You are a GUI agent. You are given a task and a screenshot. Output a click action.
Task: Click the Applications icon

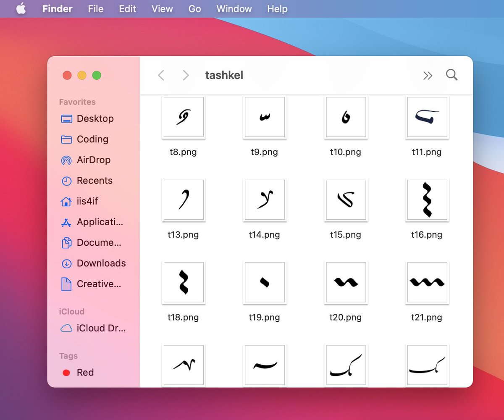(66, 222)
